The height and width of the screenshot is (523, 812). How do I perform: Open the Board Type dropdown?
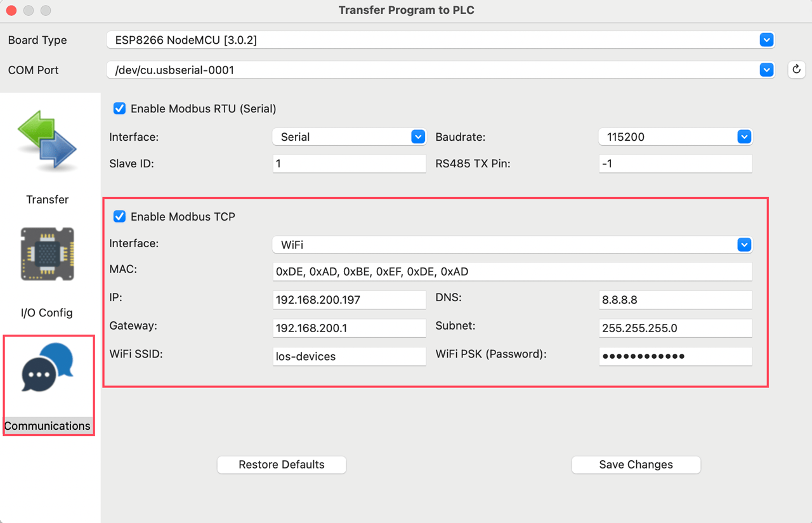coord(766,39)
